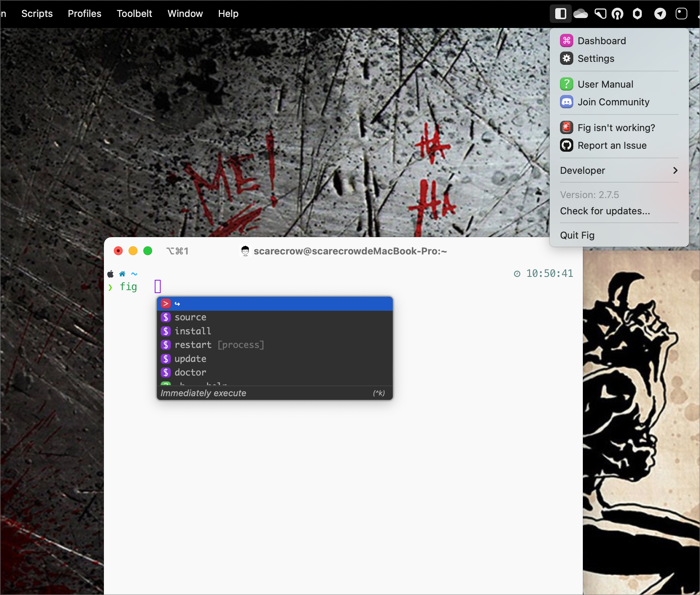This screenshot has height=595, width=700.
Task: Click the clock icon beside 10:50:41
Action: pyautogui.click(x=517, y=274)
